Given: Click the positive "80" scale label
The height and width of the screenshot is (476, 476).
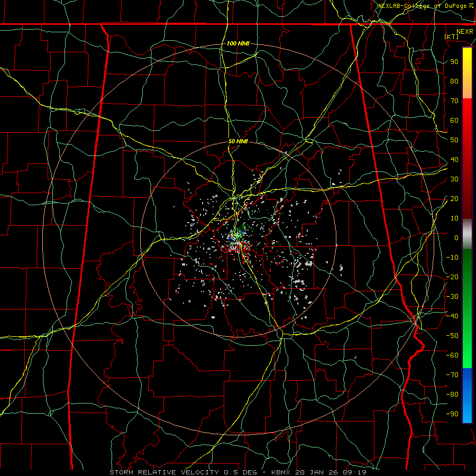Looking at the screenshot, I should pos(454,81).
